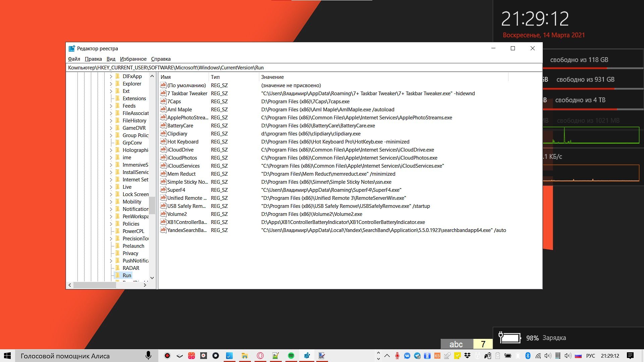
Task: Click the tree pane vertical scrollbar thumb
Action: click(x=152, y=205)
